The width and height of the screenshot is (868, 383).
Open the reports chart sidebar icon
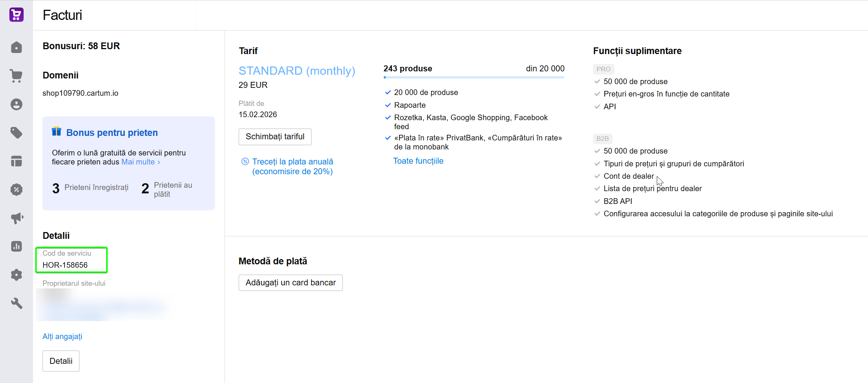pos(17,246)
